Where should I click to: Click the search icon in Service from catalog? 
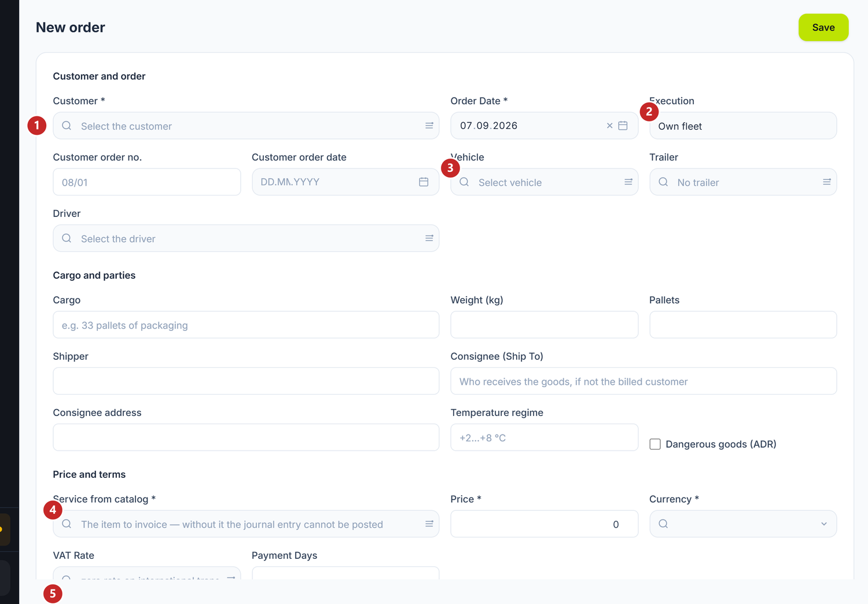pos(67,524)
